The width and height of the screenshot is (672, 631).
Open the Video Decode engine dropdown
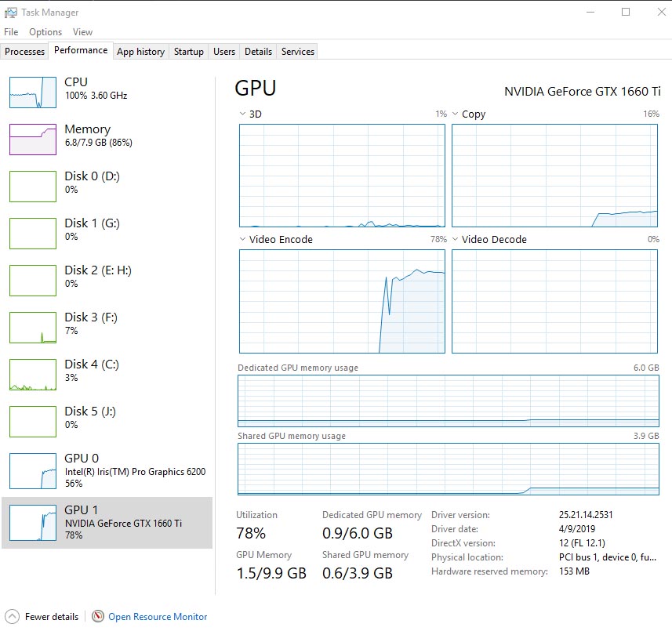point(455,239)
